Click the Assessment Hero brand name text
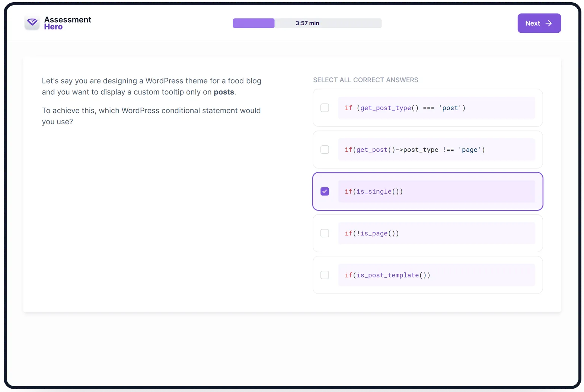This screenshot has height=392, width=584. 67,23
